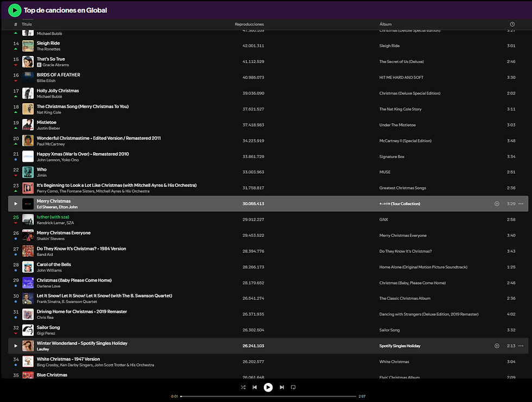Open album Dancing with Strangers (Deluxe Edition, 2019 Remaster)
Screen dimensions: 532x402
click(x=429, y=314)
